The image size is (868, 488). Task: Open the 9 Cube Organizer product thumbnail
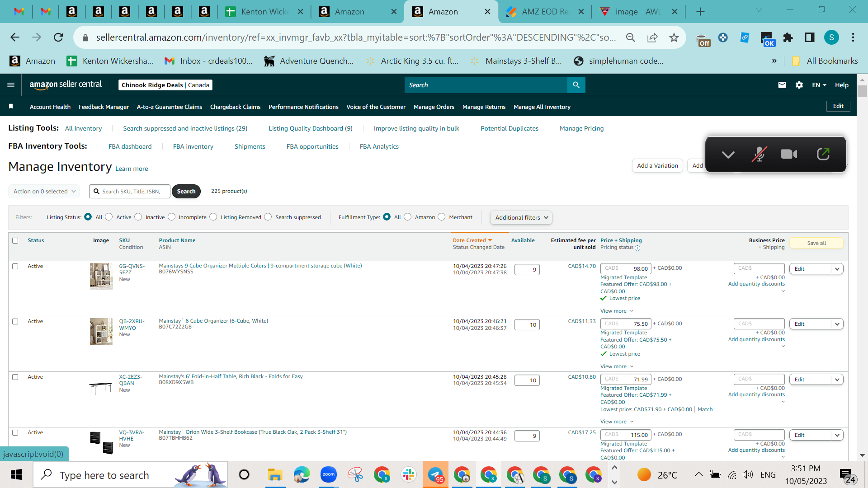point(101,277)
